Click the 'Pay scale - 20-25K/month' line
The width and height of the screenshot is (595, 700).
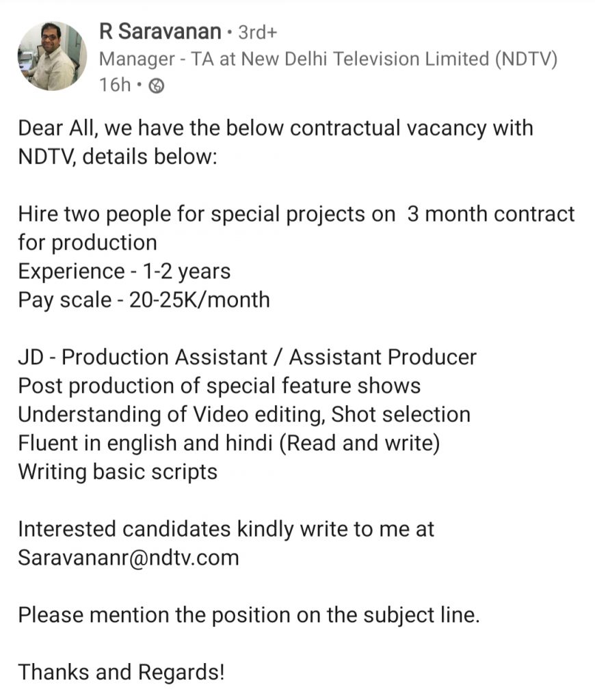coord(144,299)
